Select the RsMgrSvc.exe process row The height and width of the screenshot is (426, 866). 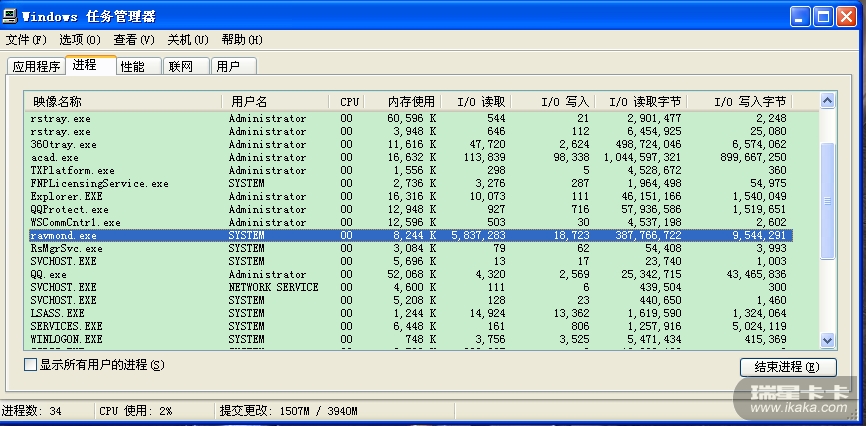tap(409, 249)
